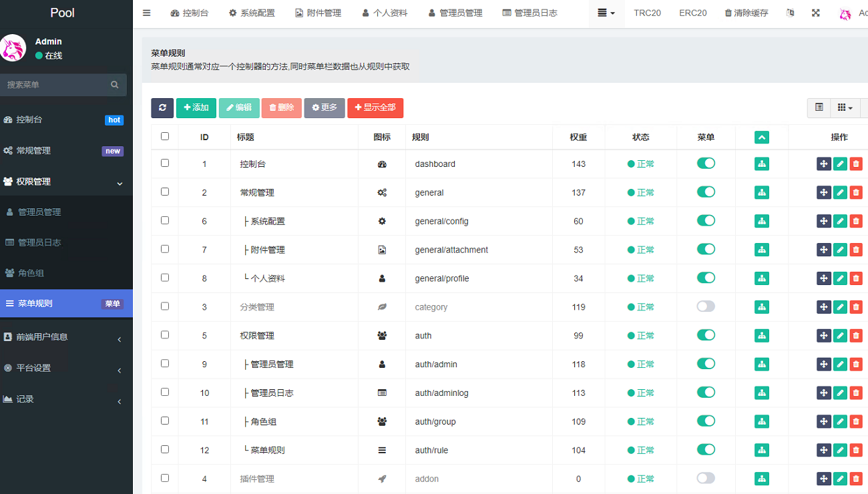Screen dimensions: 868x494
Task: Click the hamburger sidebar toggle icon
Action: [x=147, y=13]
